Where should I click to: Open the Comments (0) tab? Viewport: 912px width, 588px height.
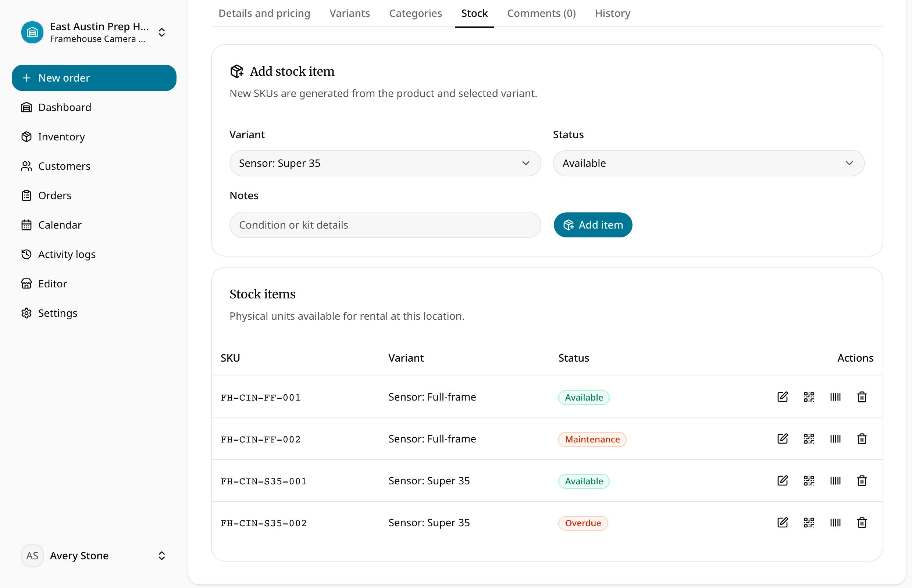click(541, 13)
